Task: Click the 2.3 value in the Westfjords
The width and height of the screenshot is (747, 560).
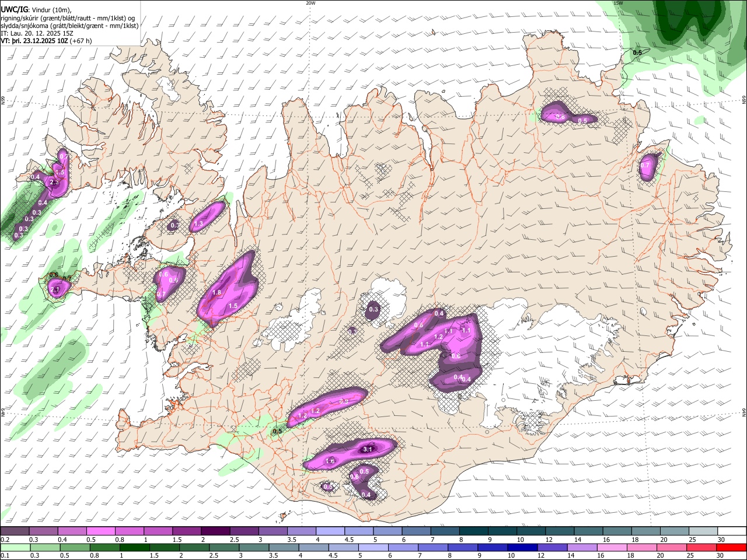Action: tap(55, 183)
